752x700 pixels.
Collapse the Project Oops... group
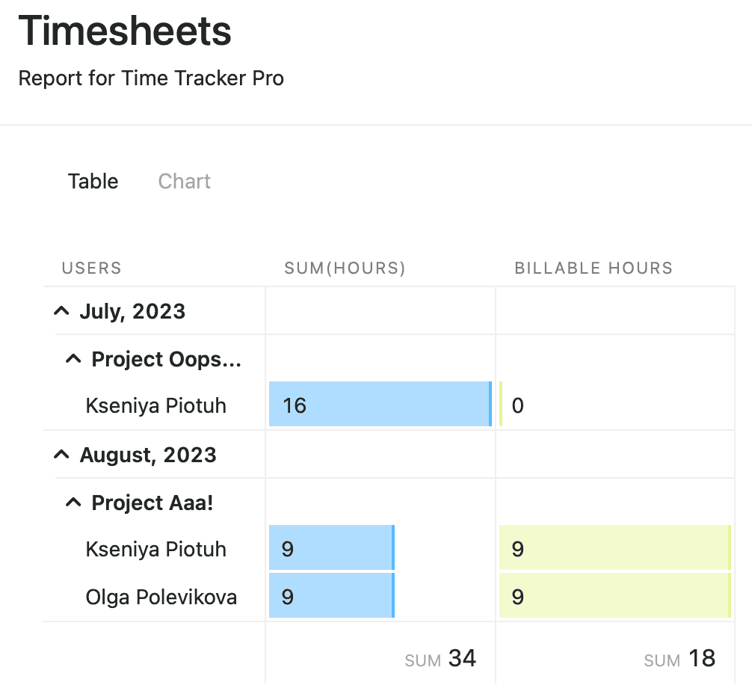coord(73,358)
